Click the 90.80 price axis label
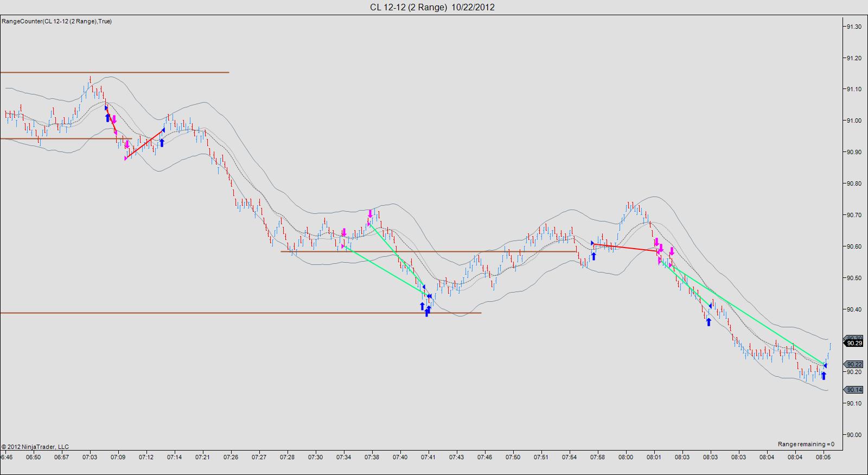This screenshot has width=868, height=475. (x=854, y=184)
